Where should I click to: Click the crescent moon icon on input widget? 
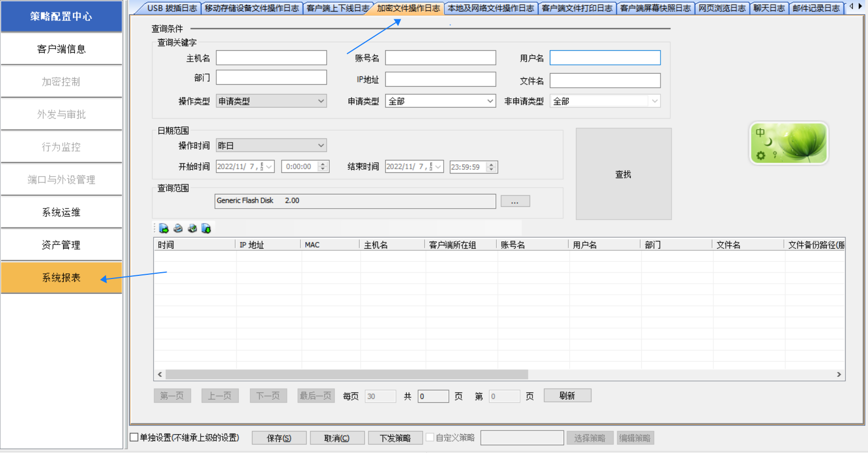coord(768,142)
